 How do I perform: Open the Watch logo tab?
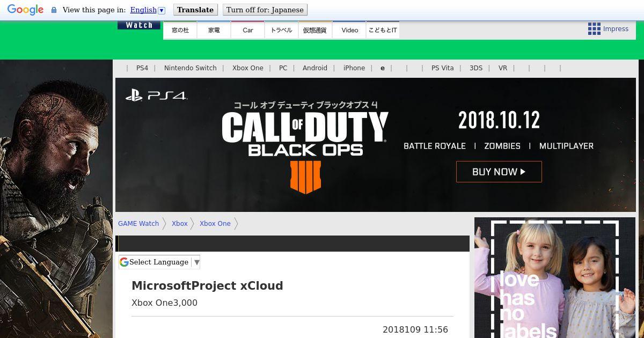pyautogui.click(x=139, y=25)
